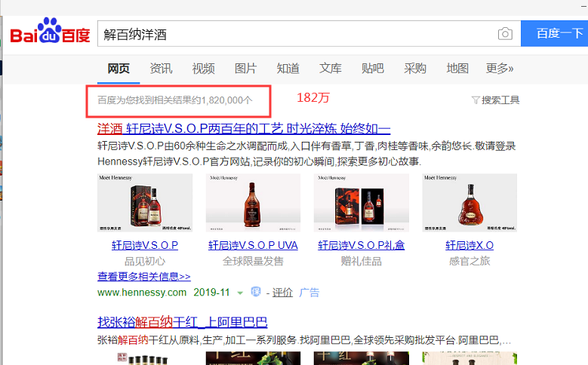Open the 贴吧 tab
Screen dimensions: 588x365
373,68
